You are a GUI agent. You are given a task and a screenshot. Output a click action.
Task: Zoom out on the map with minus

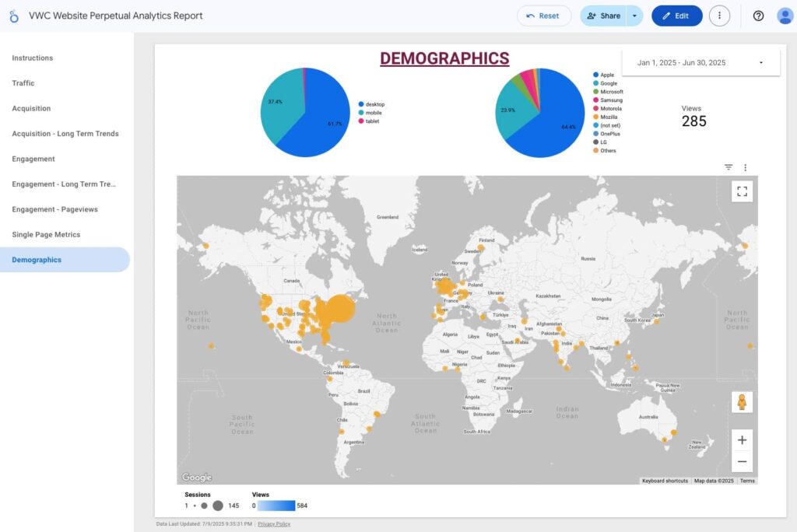point(742,461)
